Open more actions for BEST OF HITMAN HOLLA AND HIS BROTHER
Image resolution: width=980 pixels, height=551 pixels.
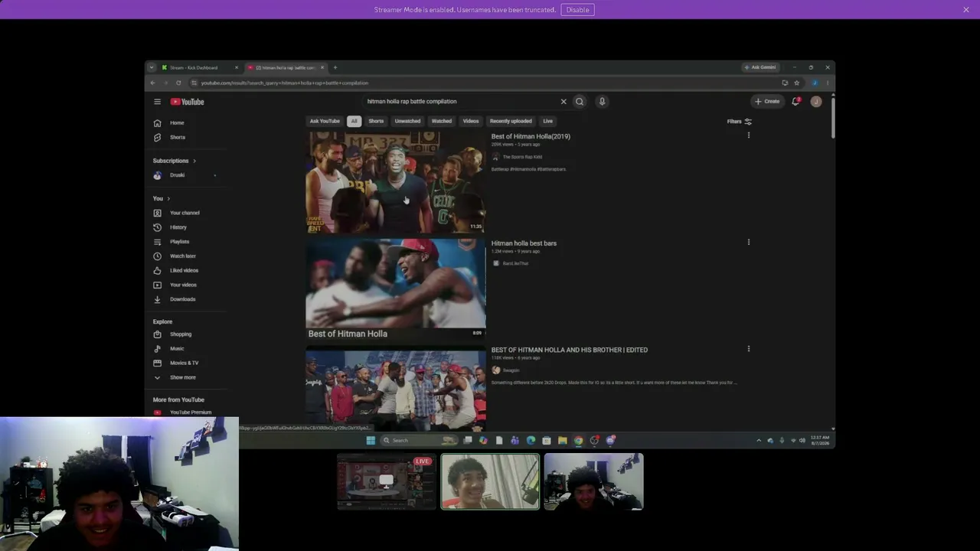[x=749, y=349]
